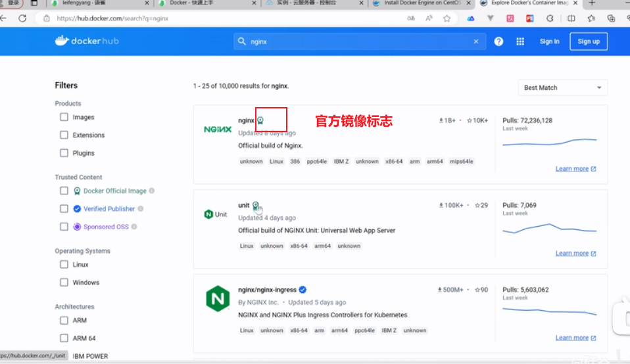Open the nginx repository title
Image resolution: width=630 pixels, height=364 pixels.
pyautogui.click(x=246, y=120)
